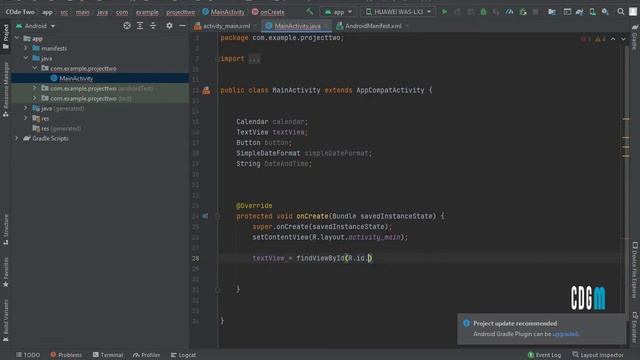This screenshot has height=360, width=640.
Task: Select the MainActivity.java editor tab
Action: pos(297,26)
